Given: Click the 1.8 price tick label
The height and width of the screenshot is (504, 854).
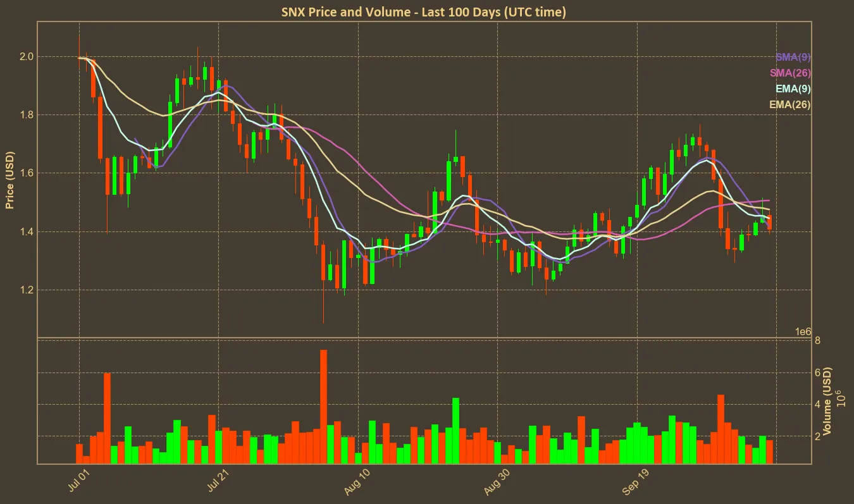Looking at the screenshot, I should point(27,115).
